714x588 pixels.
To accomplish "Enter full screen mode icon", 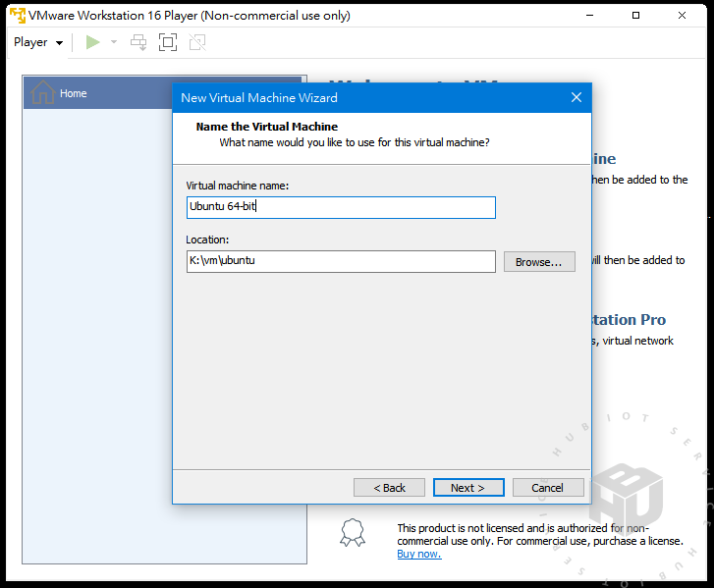I will click(168, 42).
